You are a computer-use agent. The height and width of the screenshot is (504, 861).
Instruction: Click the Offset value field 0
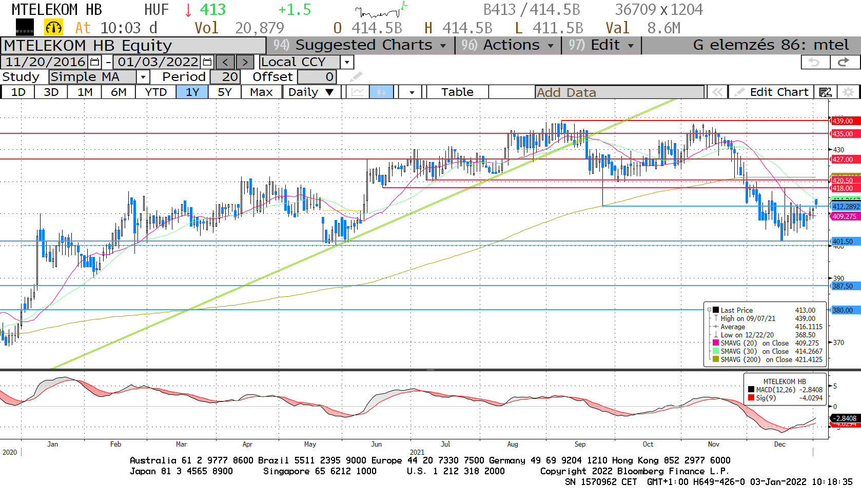point(317,77)
